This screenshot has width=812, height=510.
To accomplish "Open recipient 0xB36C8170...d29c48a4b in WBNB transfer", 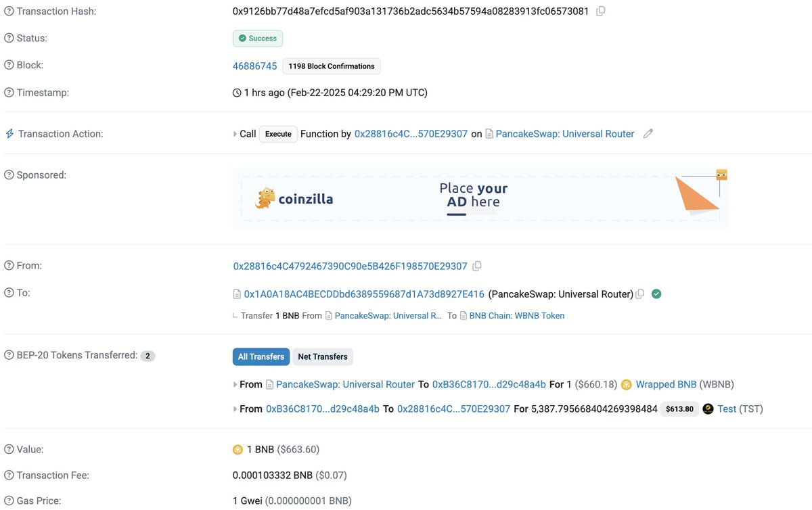I will [489, 384].
